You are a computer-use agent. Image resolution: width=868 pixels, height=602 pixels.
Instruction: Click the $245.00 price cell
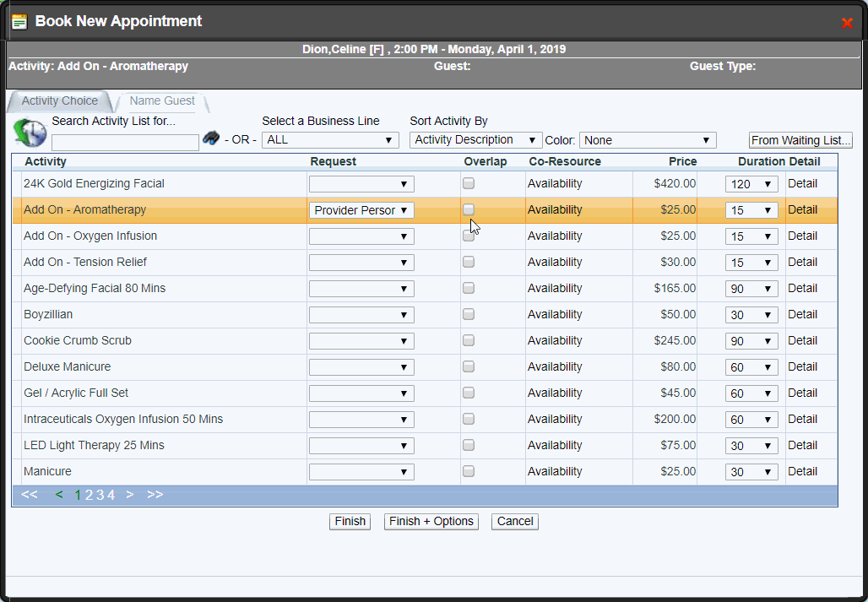point(675,340)
